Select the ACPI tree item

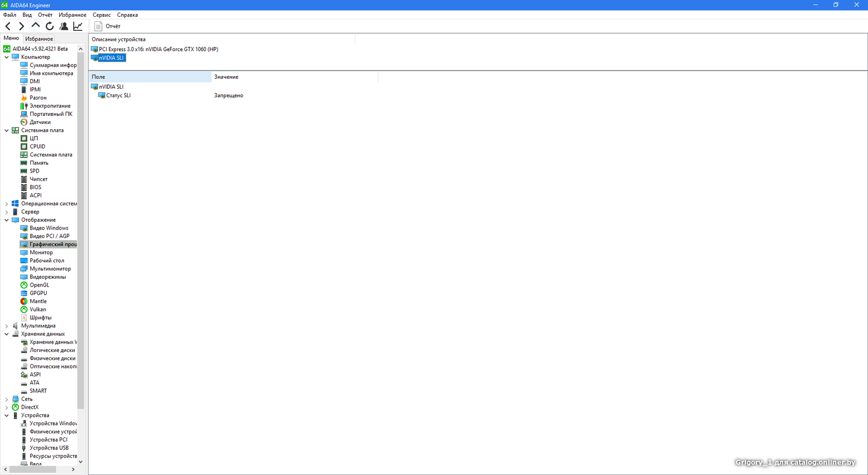[x=36, y=195]
